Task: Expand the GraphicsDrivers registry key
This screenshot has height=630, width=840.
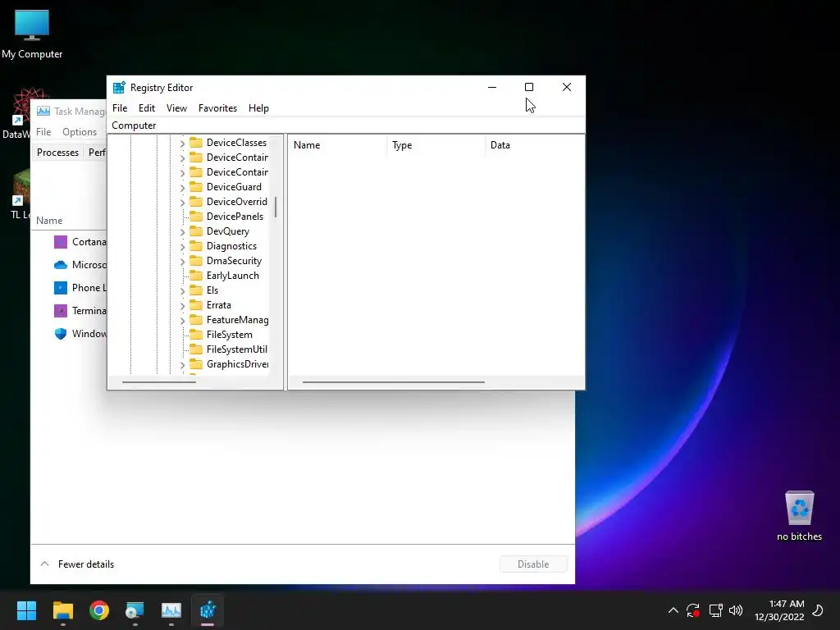Action: pos(182,365)
